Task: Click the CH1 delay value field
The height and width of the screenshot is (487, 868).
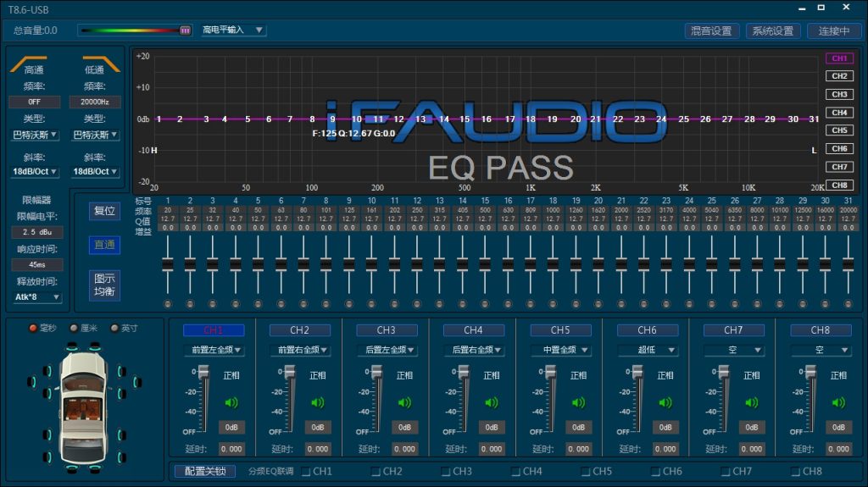Action: pos(231,449)
